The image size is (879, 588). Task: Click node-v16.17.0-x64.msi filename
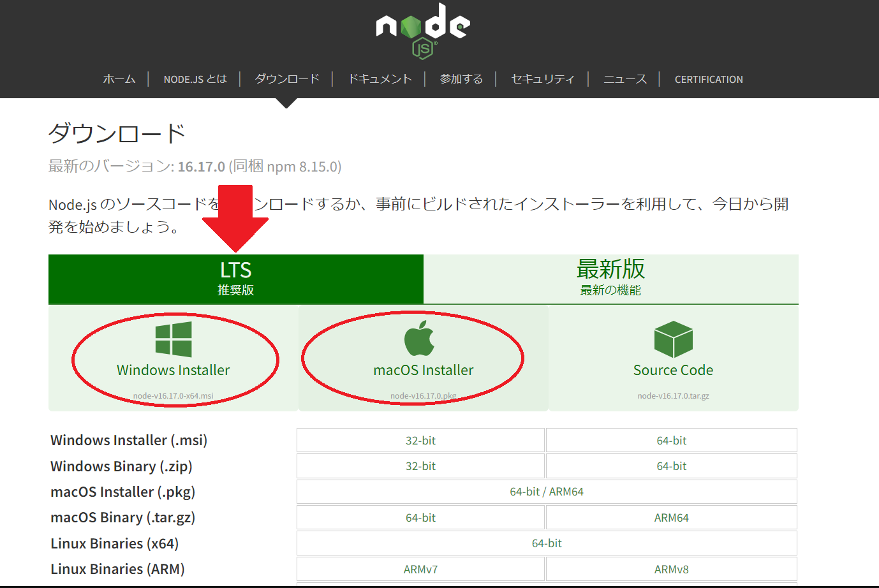[x=174, y=396]
